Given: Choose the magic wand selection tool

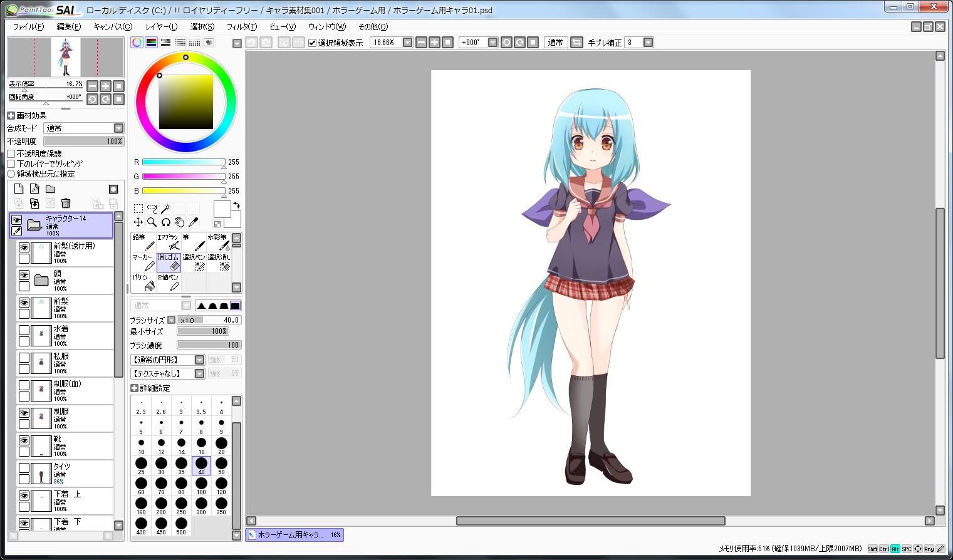Looking at the screenshot, I should click(x=165, y=208).
